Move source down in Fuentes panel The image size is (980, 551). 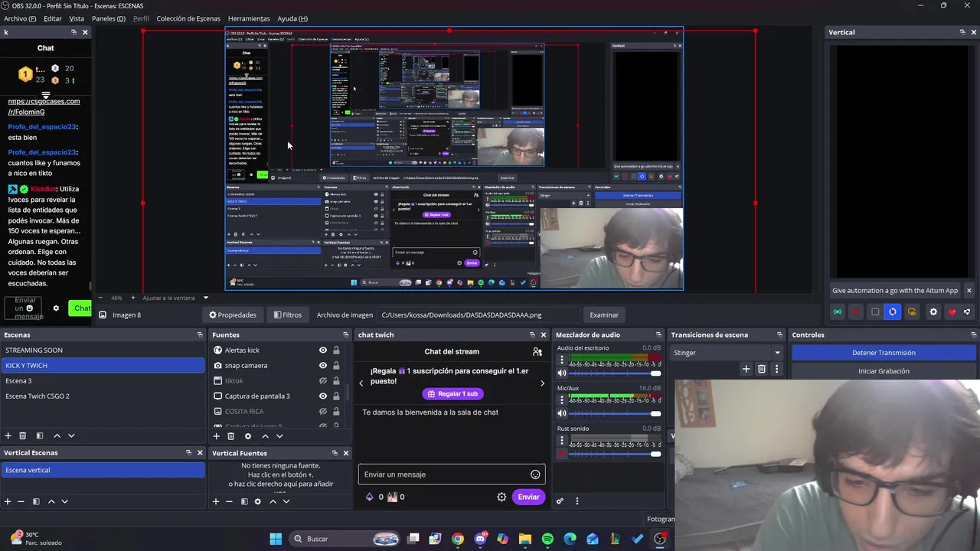[x=279, y=436]
